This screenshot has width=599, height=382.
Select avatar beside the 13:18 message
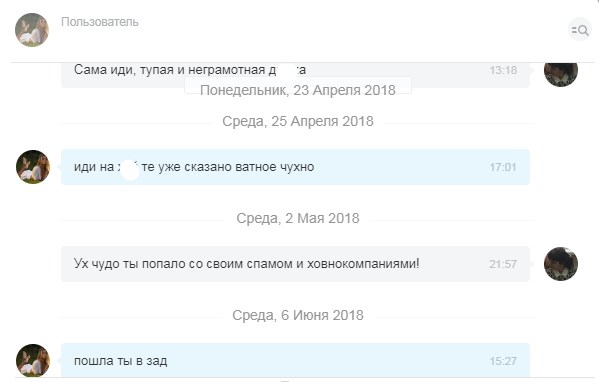pyautogui.click(x=561, y=74)
